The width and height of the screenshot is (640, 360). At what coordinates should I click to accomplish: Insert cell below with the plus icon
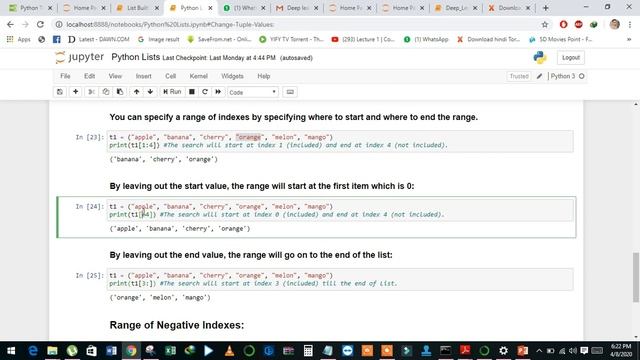click(76, 92)
